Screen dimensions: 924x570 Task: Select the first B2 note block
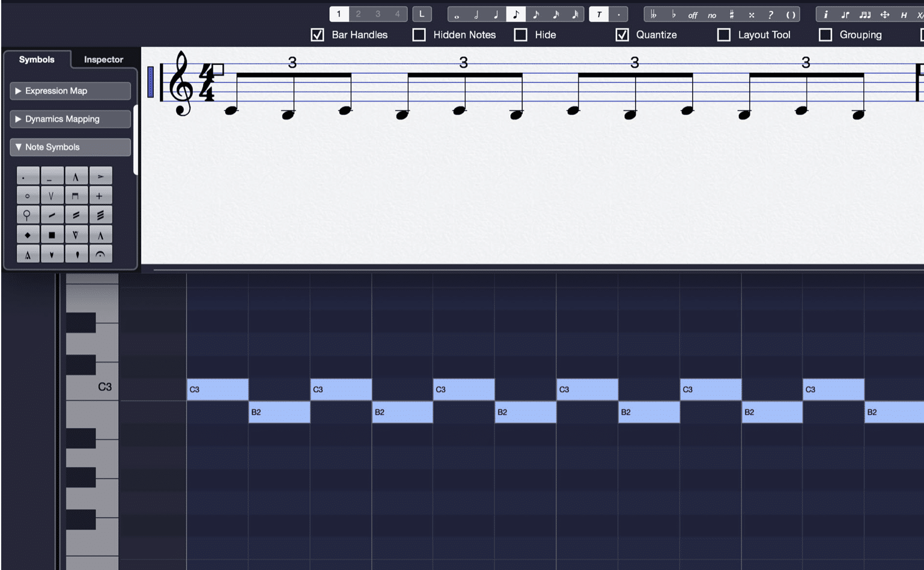(279, 412)
